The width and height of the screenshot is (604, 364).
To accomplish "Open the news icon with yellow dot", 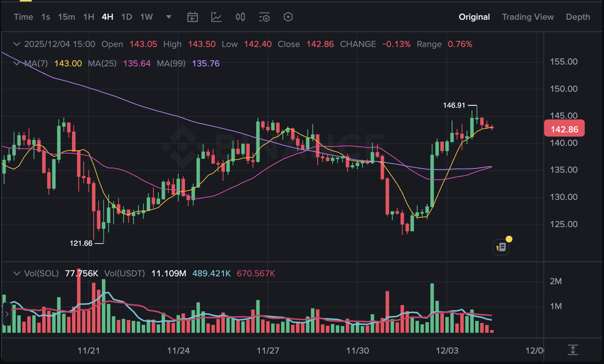I will coord(501,247).
